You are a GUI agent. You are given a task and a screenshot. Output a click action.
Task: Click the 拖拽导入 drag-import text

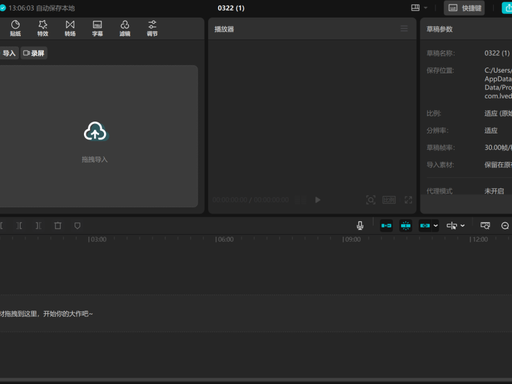(95, 160)
